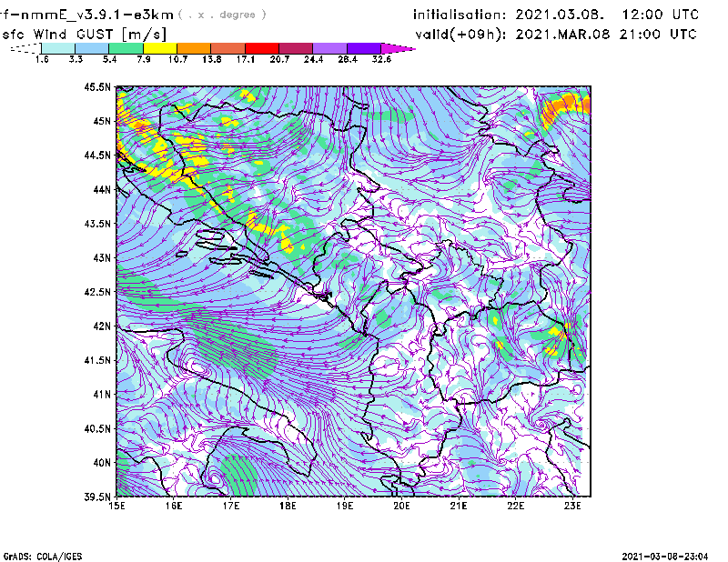728x562 pixels.
Task: Click legend value 5.4
Action: pyautogui.click(x=109, y=59)
